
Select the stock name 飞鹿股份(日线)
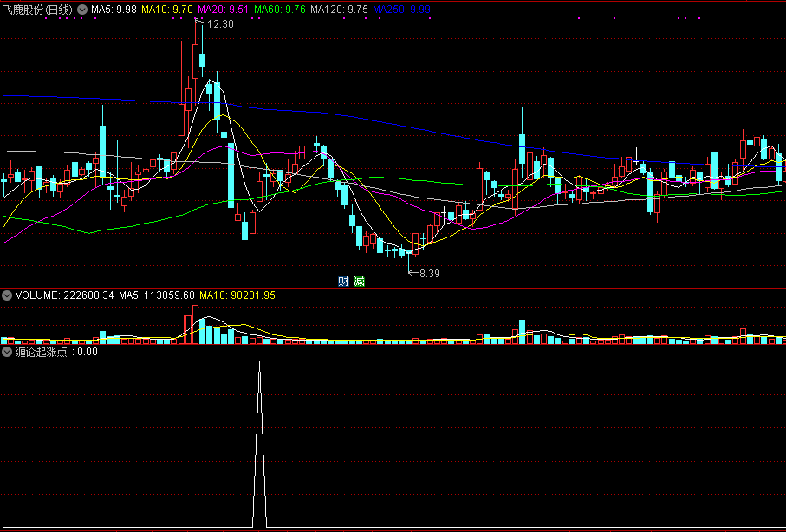[x=37, y=10]
